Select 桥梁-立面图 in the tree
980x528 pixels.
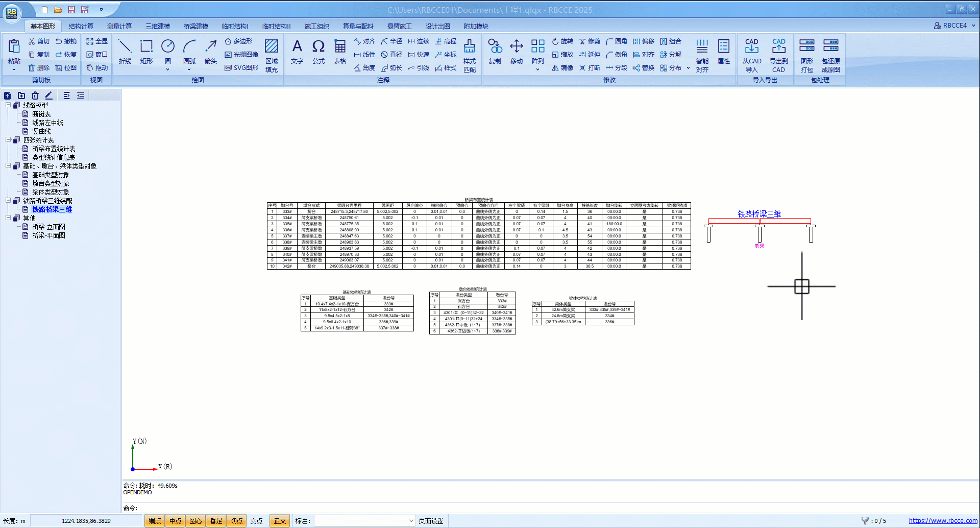pyautogui.click(x=48, y=227)
